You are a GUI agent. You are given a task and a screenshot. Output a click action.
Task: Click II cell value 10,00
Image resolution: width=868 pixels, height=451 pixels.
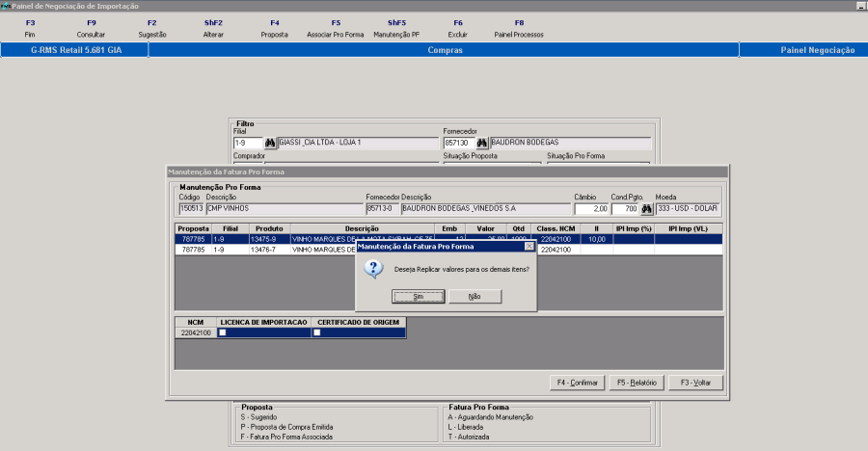tap(596, 239)
